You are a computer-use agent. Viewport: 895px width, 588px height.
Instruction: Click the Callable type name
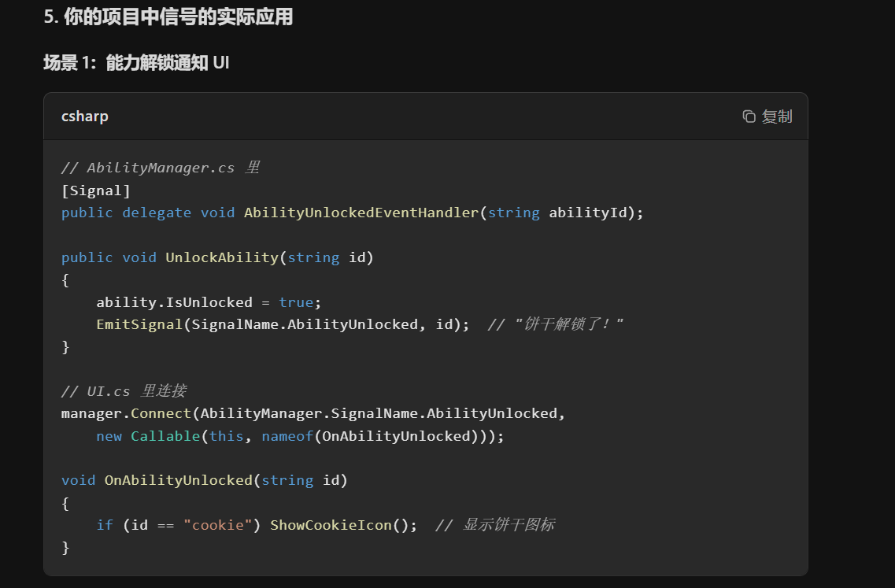[x=165, y=436]
